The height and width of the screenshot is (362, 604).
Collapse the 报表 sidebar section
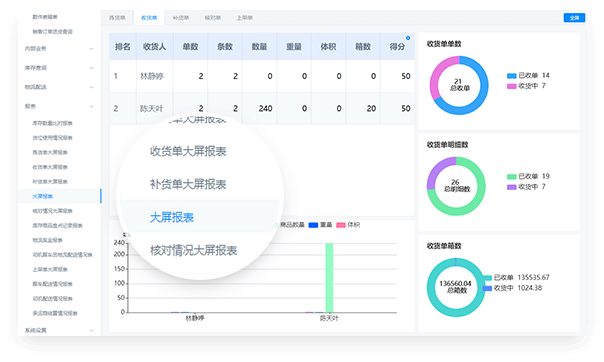59,106
